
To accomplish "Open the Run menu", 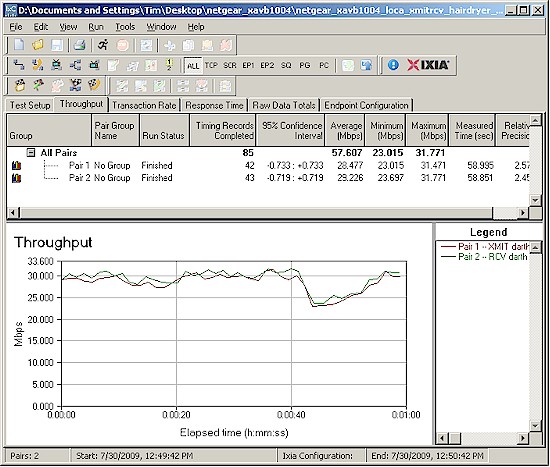I will (96, 27).
